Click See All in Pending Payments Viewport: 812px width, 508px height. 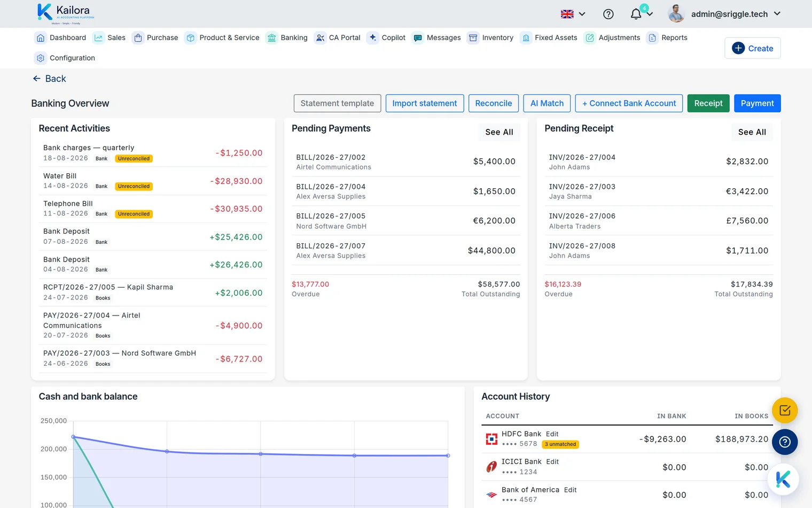(x=499, y=132)
